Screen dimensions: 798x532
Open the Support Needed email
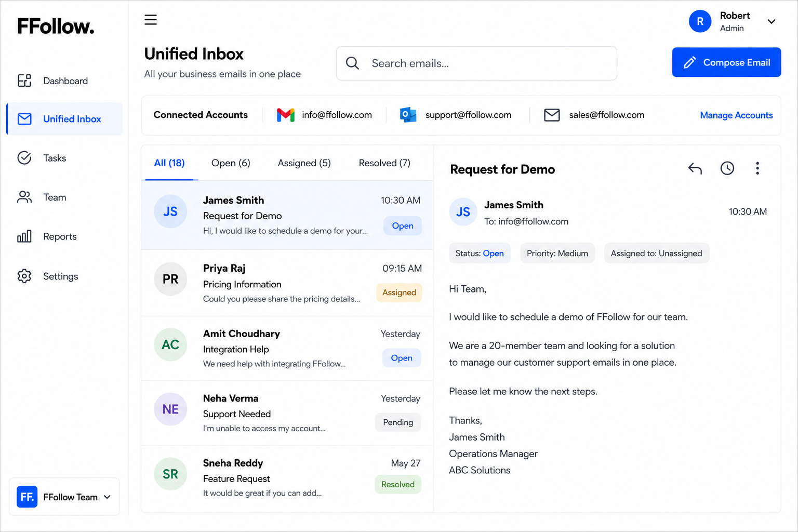287,413
